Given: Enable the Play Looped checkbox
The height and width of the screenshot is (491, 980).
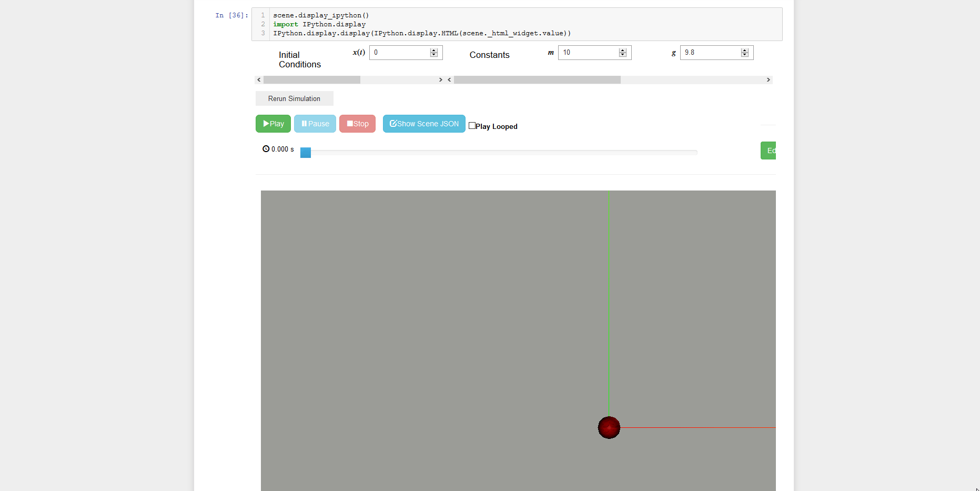Looking at the screenshot, I should [472, 126].
